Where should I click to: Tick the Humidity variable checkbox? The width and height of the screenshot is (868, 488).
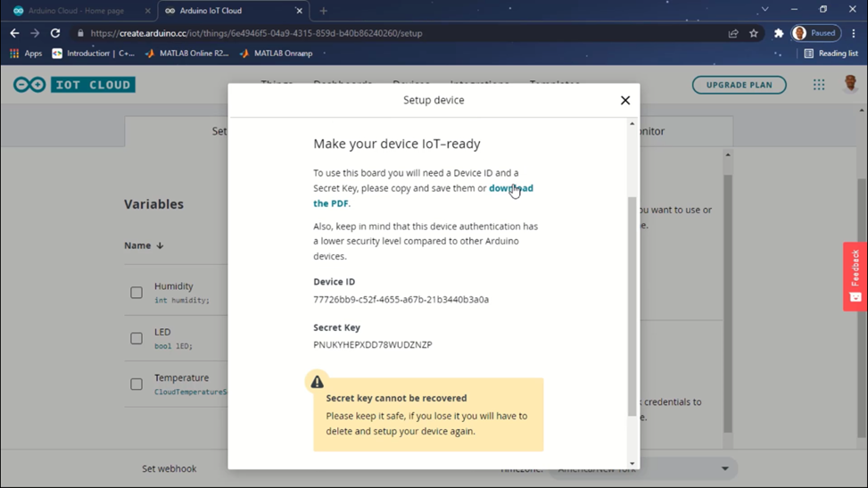136,293
